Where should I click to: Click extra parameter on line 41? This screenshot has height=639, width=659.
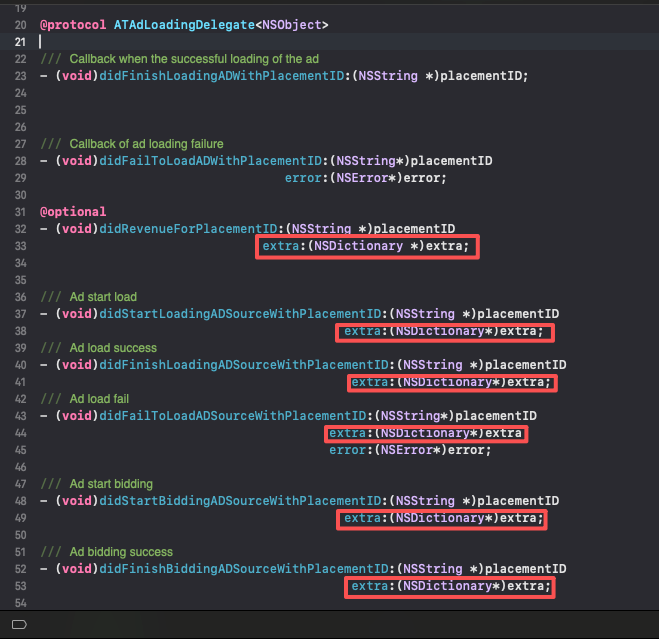[x=451, y=382]
